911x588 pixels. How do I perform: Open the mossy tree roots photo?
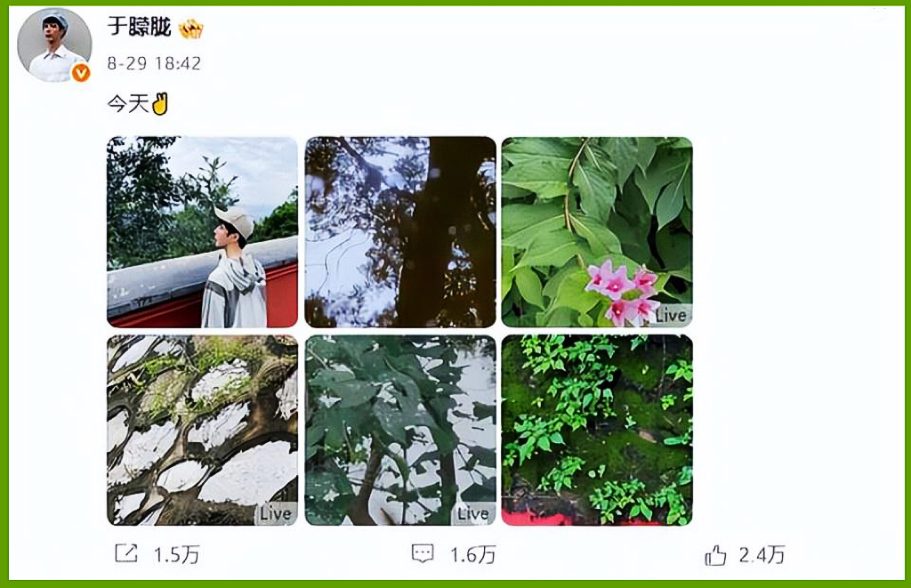click(202, 430)
